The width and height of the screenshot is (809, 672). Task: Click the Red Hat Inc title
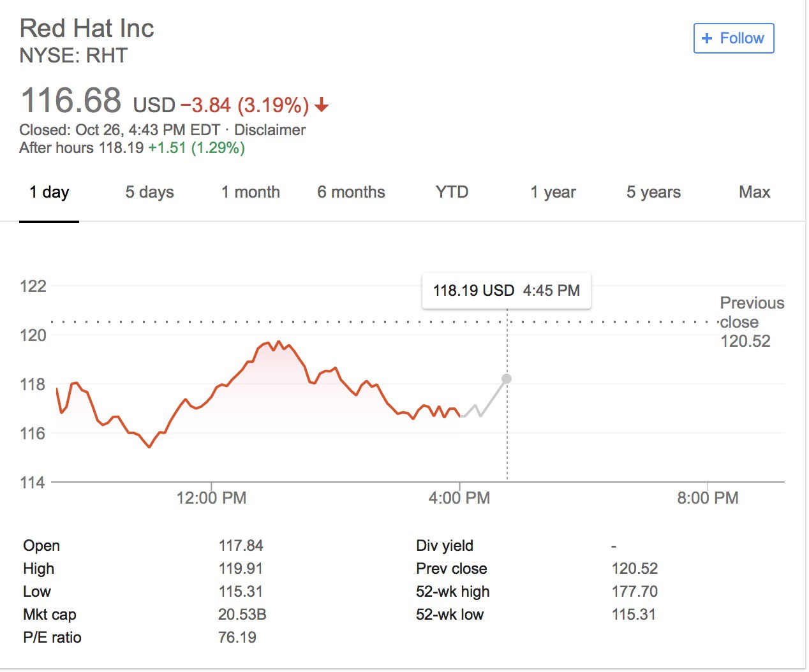tap(87, 29)
